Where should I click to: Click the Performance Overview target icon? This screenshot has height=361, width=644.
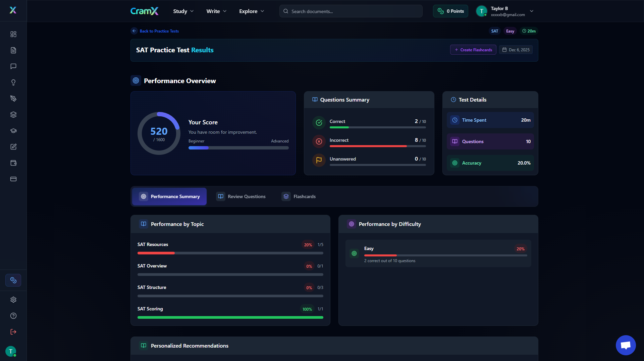pos(136,80)
